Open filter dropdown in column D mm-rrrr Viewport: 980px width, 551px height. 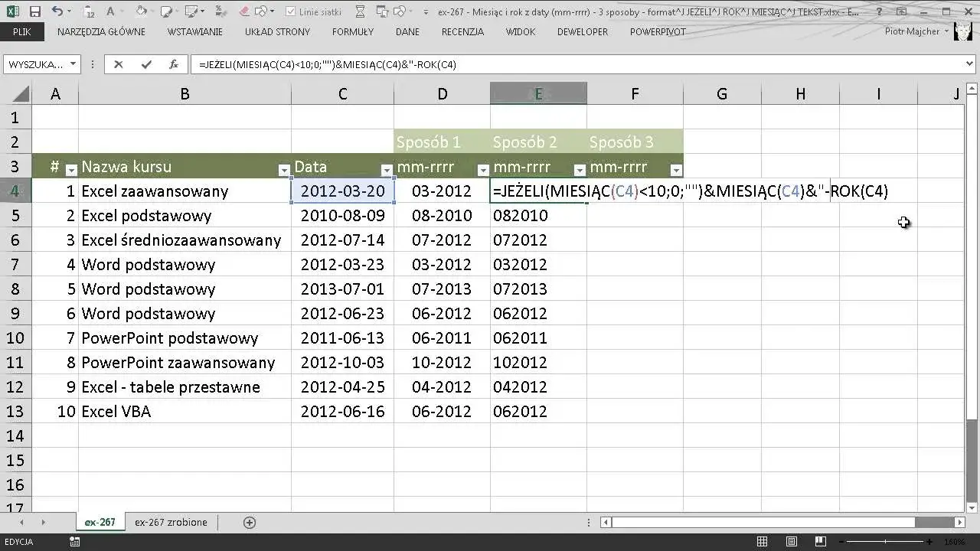pos(483,170)
